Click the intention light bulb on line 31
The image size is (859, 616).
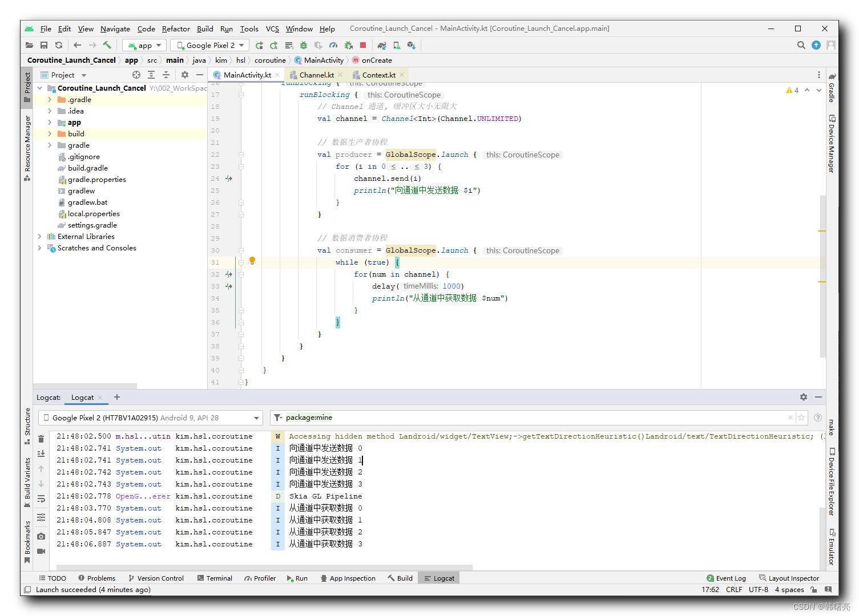[x=252, y=261]
